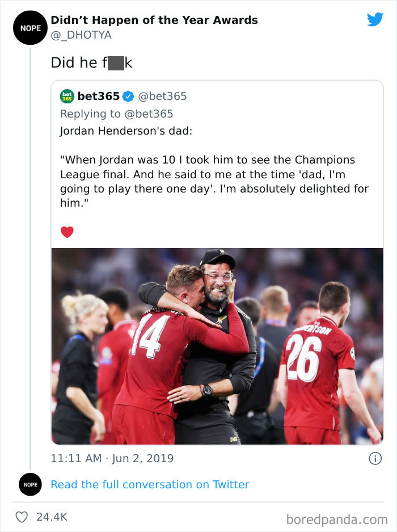Click the red heart emoji in the tweet
Screen dimensions: 397x532
(x=67, y=232)
